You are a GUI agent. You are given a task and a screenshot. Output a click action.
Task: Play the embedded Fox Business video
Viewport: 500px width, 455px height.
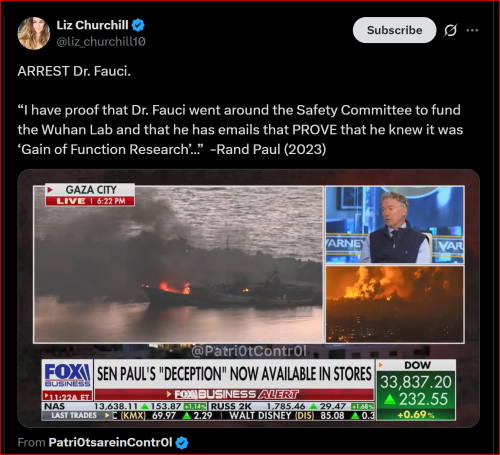click(x=248, y=298)
